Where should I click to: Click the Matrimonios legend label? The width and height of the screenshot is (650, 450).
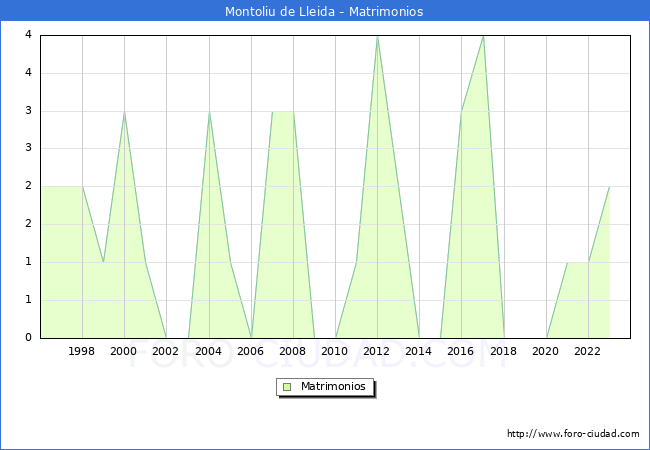coord(333,386)
